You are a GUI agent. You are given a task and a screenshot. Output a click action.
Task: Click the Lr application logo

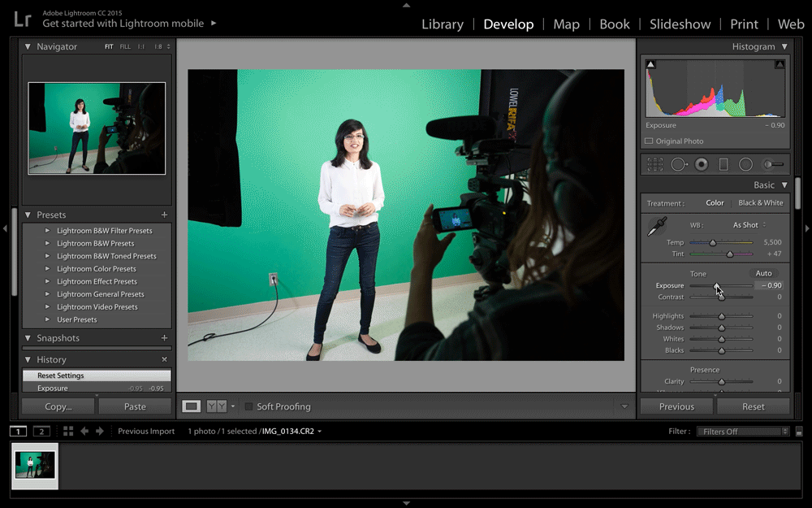(23, 20)
